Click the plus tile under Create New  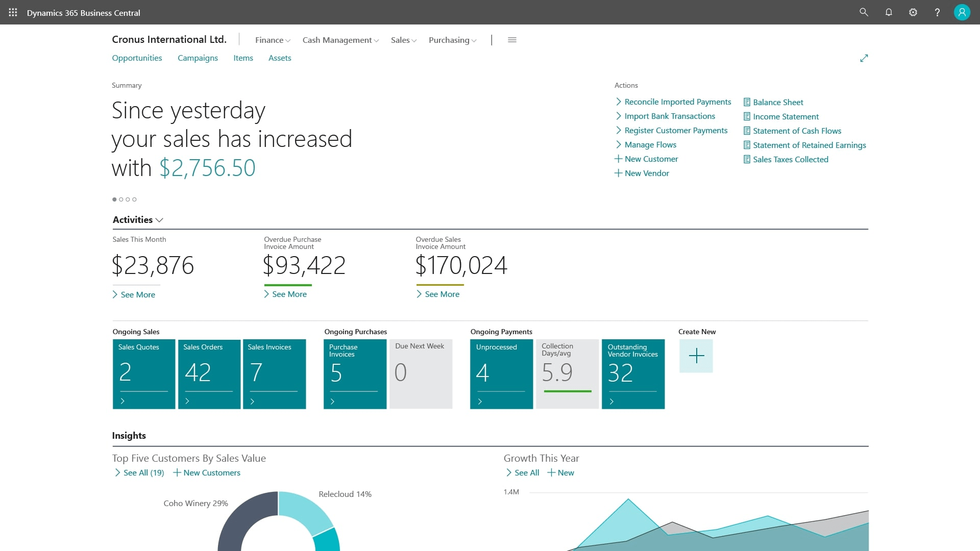coord(696,356)
